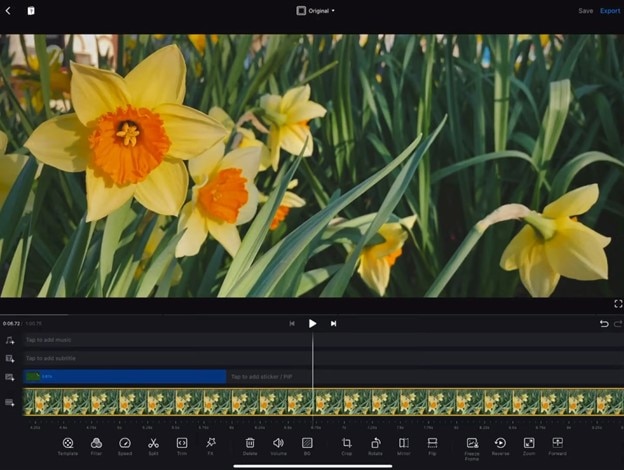624x470 pixels.
Task: Tap to add subtitle track
Action: pyautogui.click(x=323, y=358)
